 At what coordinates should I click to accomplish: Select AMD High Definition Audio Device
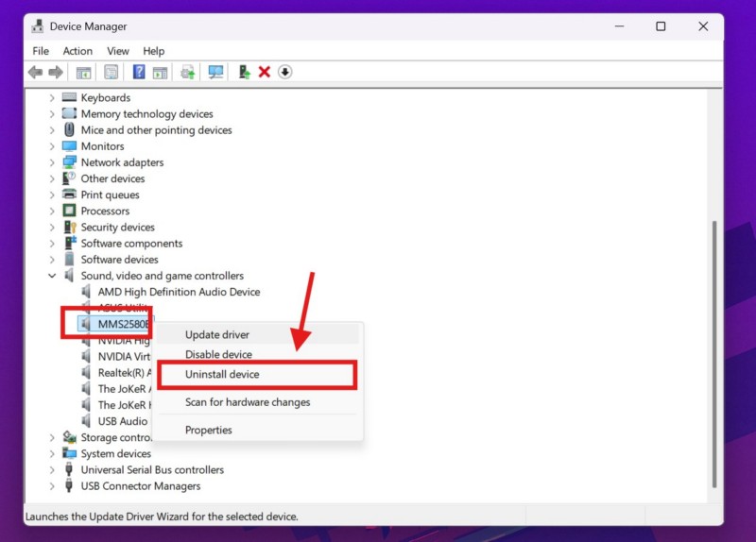[179, 292]
